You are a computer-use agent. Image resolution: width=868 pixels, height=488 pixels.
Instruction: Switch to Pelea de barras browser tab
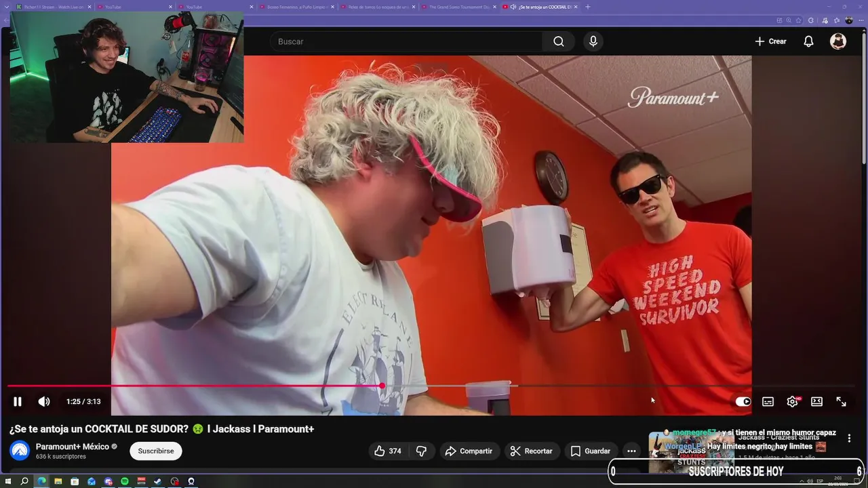[377, 7]
